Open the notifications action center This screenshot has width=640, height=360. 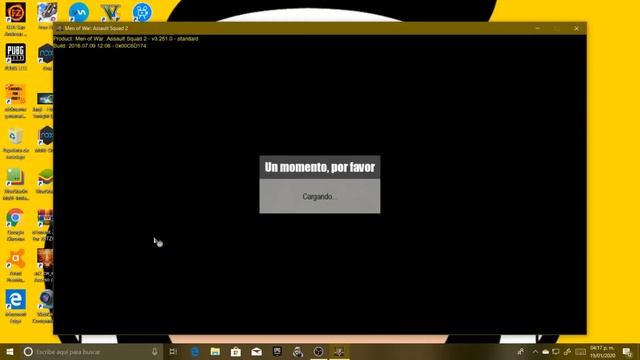[x=627, y=352]
